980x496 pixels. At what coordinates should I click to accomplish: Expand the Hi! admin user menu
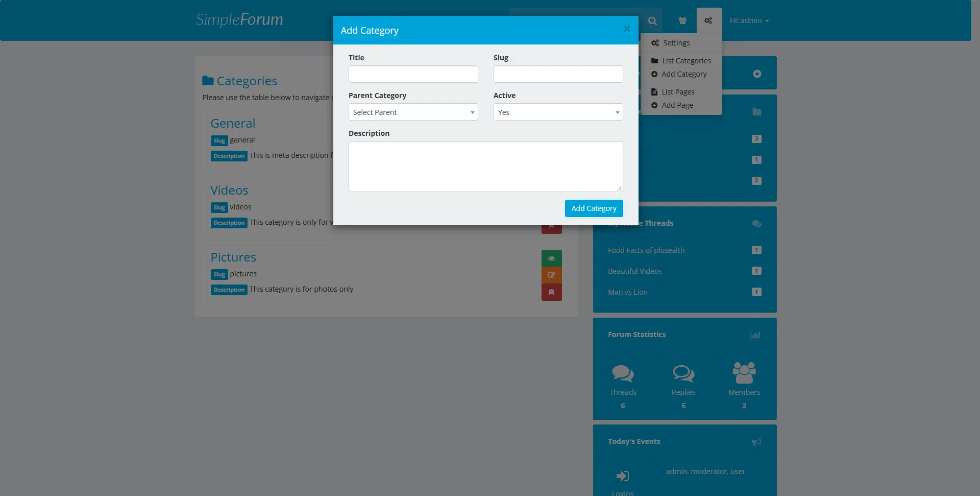(749, 21)
